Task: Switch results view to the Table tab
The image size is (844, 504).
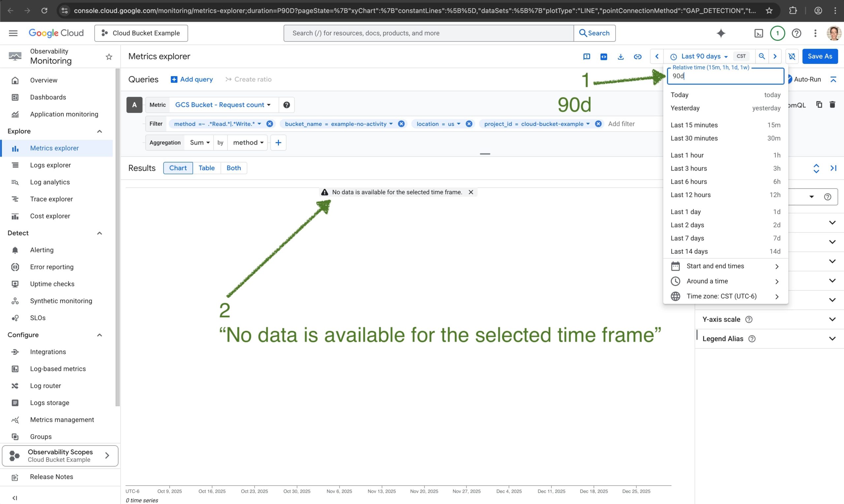Action: [x=206, y=168]
